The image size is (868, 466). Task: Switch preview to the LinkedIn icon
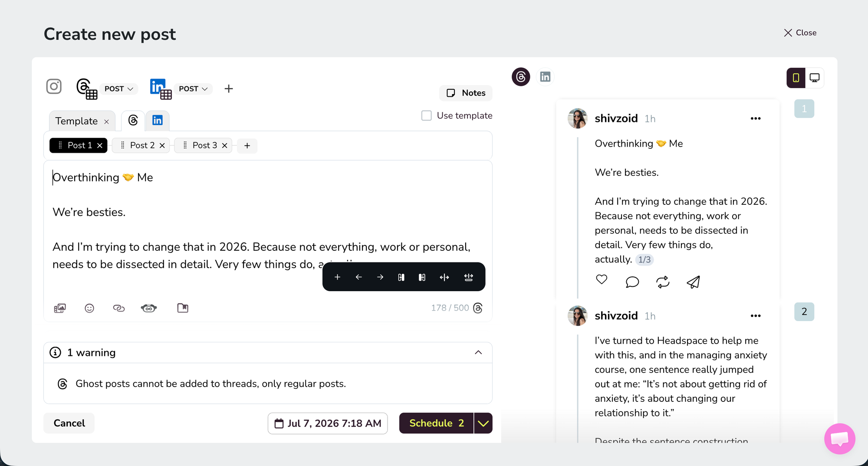click(x=545, y=77)
